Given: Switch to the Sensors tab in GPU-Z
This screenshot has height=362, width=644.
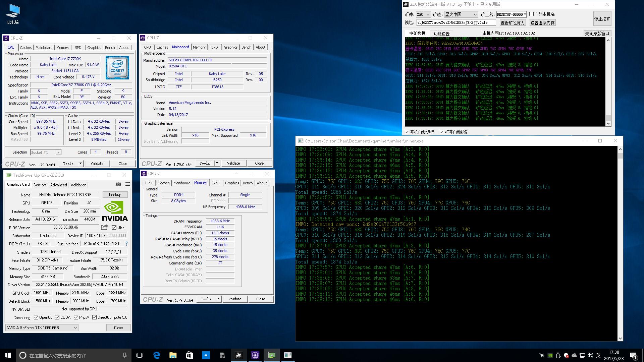Looking at the screenshot, I should [40, 185].
